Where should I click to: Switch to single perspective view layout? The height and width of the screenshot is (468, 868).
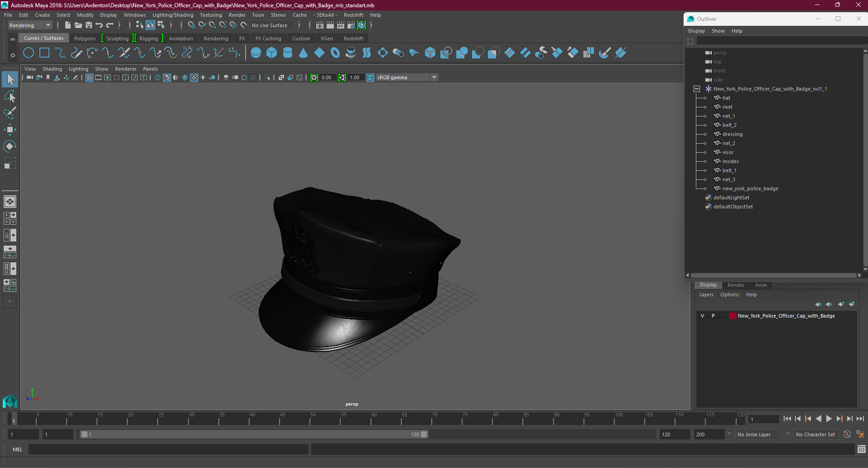[10, 202]
